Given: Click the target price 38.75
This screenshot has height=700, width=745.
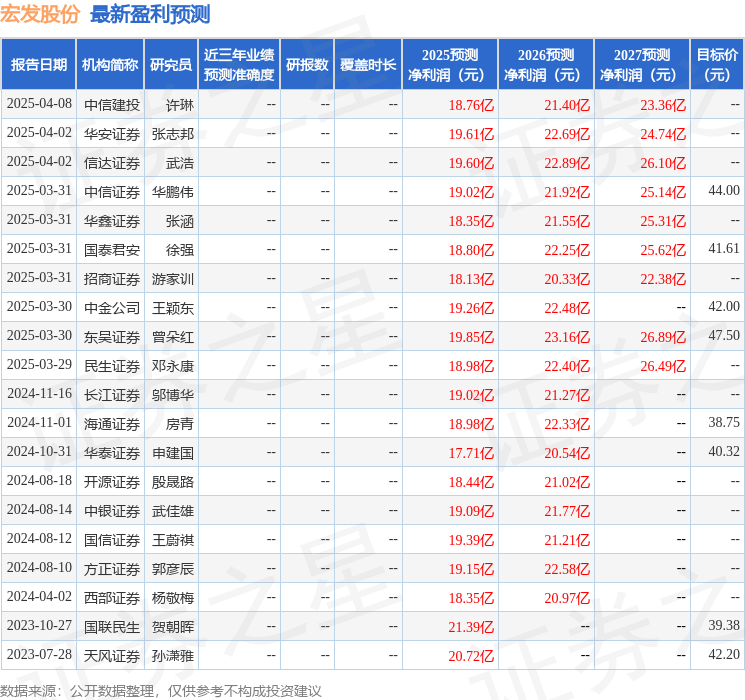Looking at the screenshot, I should (724, 422).
